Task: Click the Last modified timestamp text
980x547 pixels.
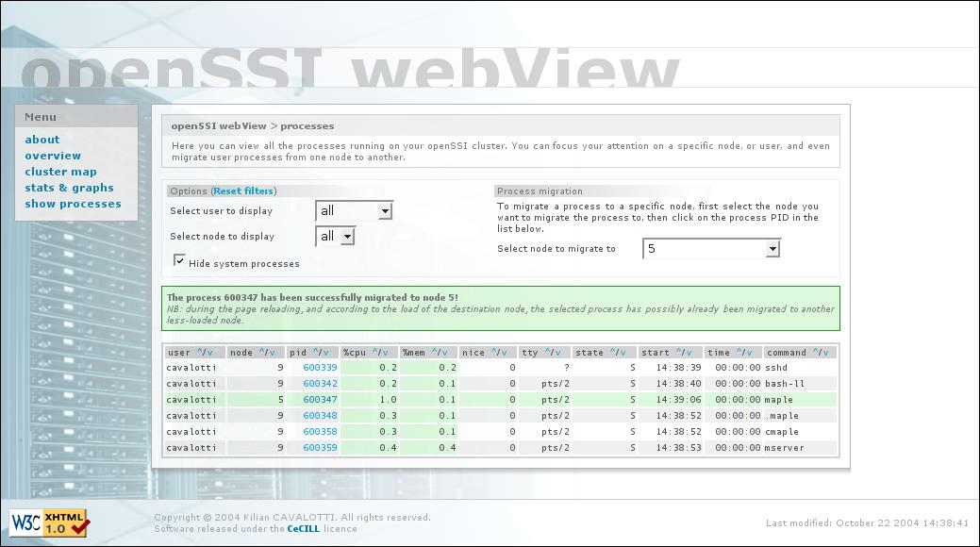Action: (x=868, y=522)
